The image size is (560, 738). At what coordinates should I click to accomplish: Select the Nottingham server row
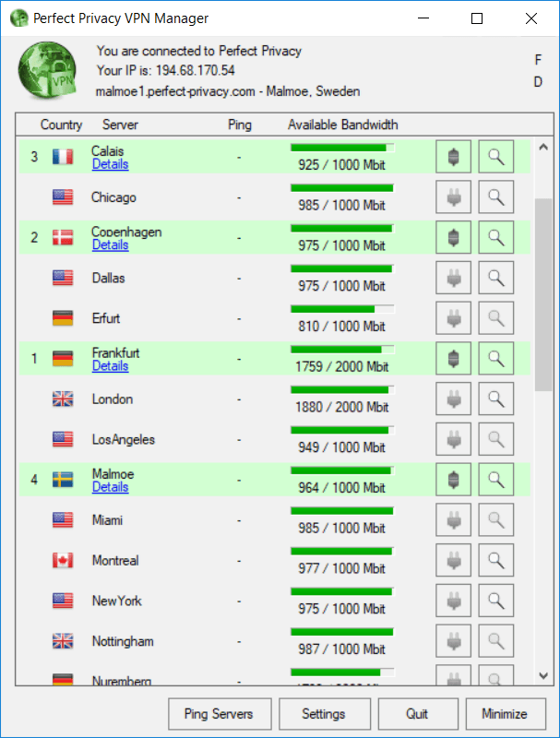(x=123, y=641)
